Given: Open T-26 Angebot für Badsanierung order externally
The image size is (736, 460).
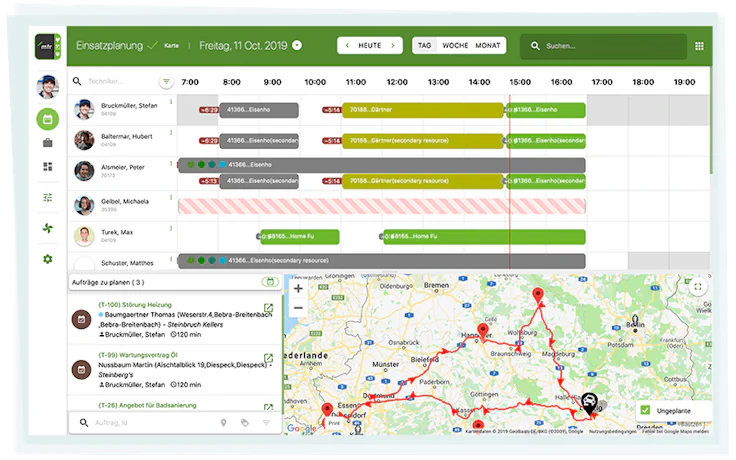Looking at the screenshot, I should pos(268,407).
